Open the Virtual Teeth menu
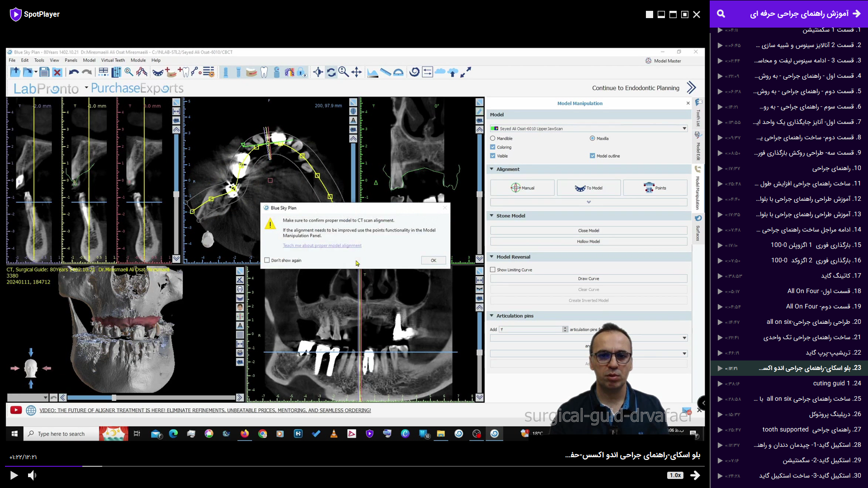 (113, 60)
